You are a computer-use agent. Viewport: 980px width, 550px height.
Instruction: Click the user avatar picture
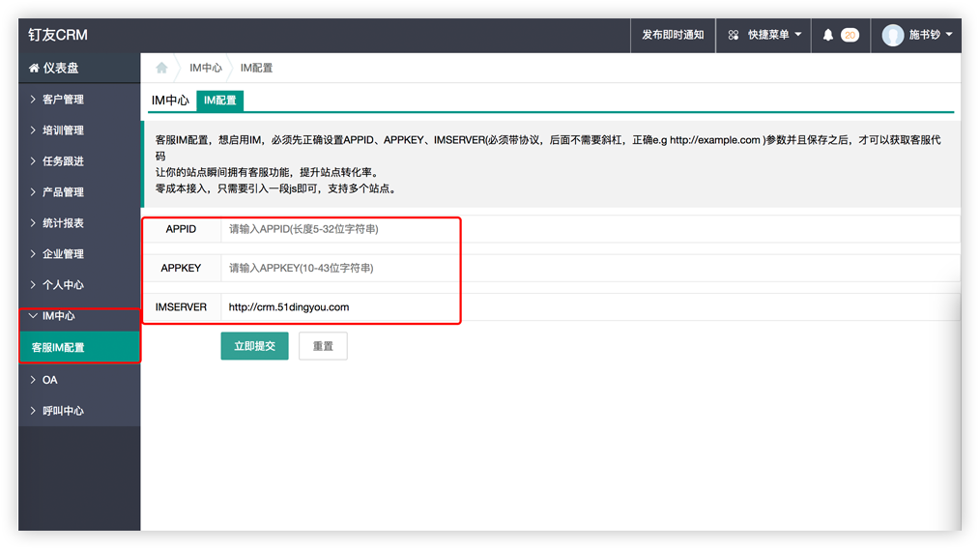coord(892,35)
